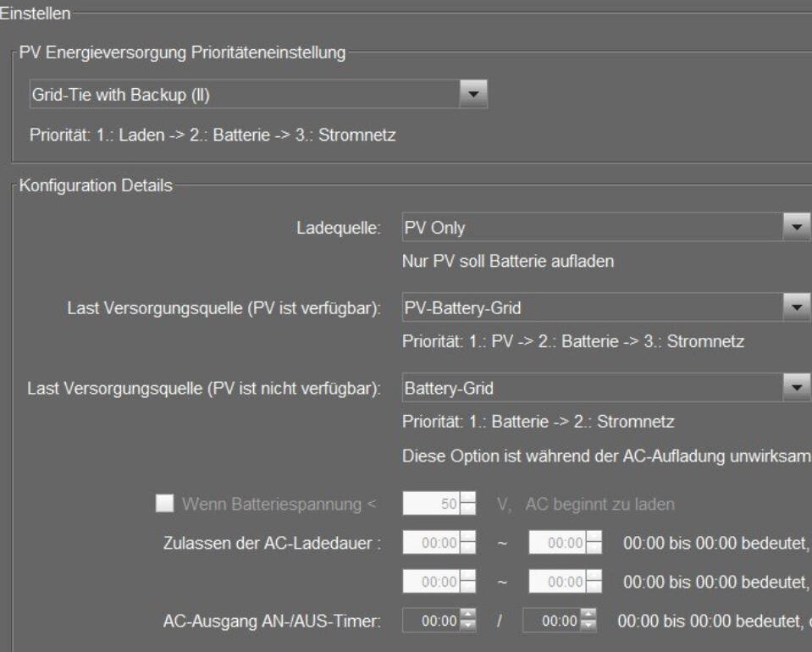Toggle the Wenn Batteriespannung checkbox
Screen dimensions: 812x652
click(164, 504)
